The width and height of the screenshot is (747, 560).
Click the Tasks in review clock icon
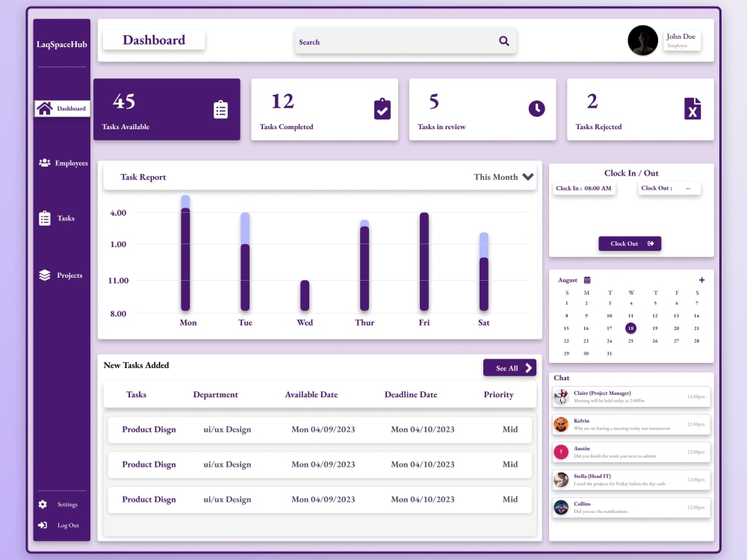click(x=536, y=108)
